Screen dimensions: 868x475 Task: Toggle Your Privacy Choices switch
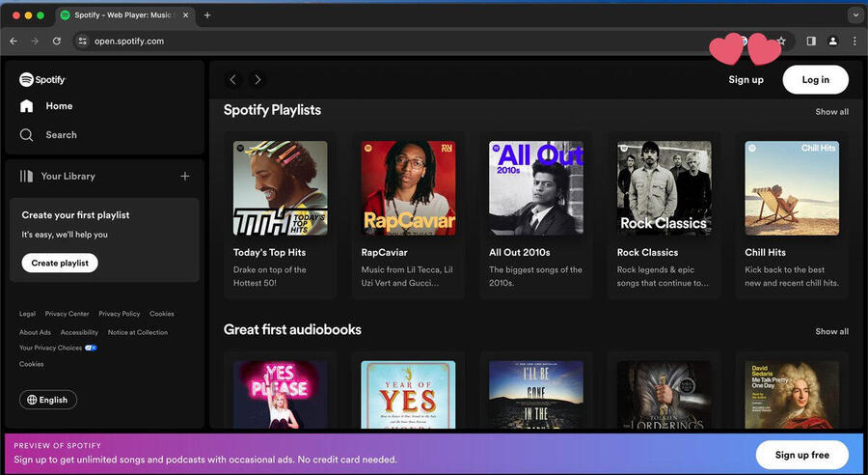[91, 348]
